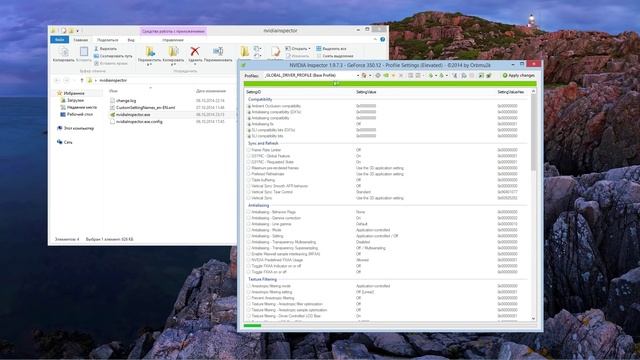The height and width of the screenshot is (360, 640).
Task: Click the scroll-up arrow of Inspector settings list
Action: [533, 92]
